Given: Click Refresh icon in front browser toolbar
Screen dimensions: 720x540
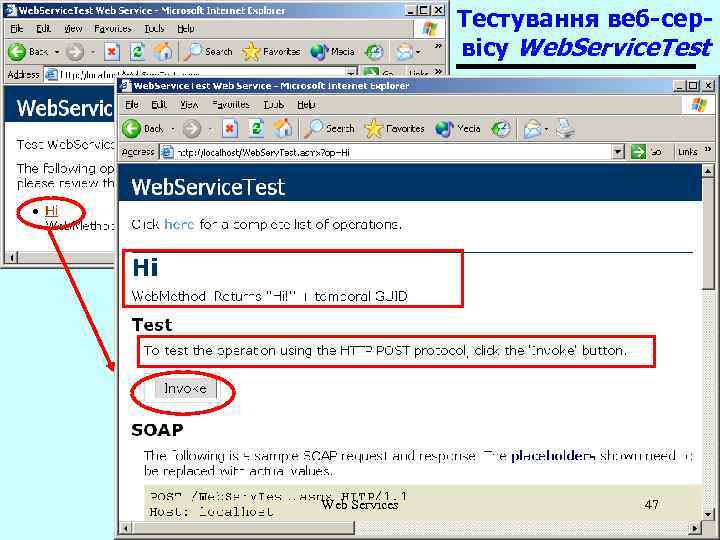Looking at the screenshot, I should (256, 129).
